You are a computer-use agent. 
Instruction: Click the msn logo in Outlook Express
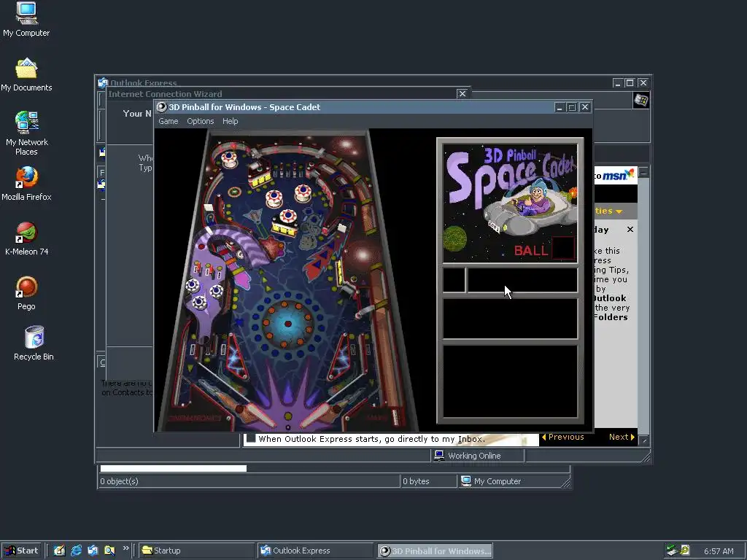pos(618,175)
